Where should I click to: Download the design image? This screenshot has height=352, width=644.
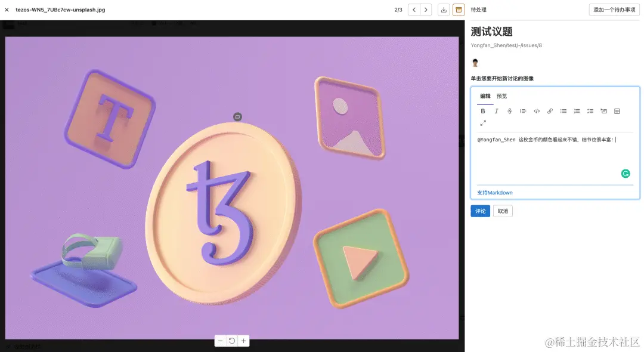[444, 10]
